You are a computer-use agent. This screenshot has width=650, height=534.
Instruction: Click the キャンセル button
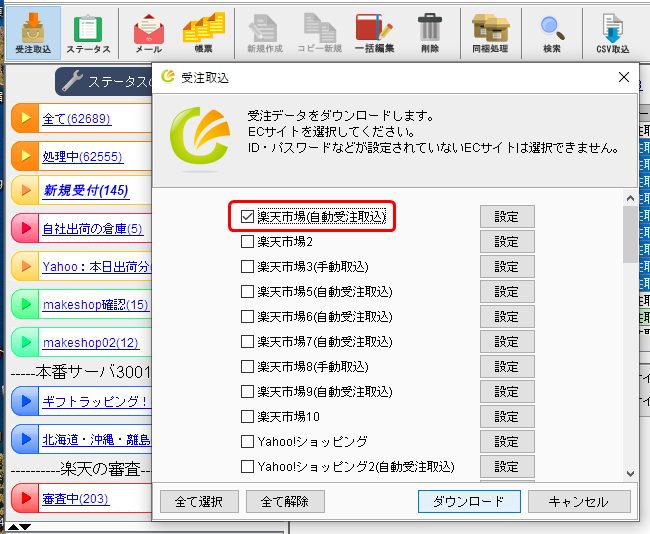579,502
